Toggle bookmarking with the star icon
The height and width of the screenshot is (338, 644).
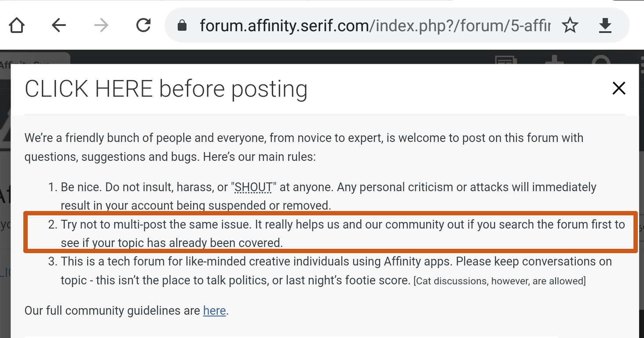[570, 25]
